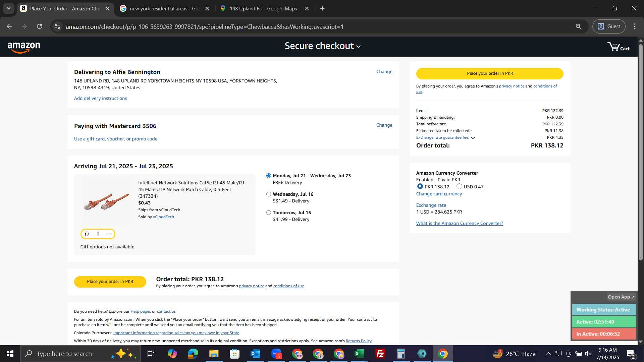Viewport: 644px width, 362px height.
Task: Add delivery instructions
Action: click(100, 98)
